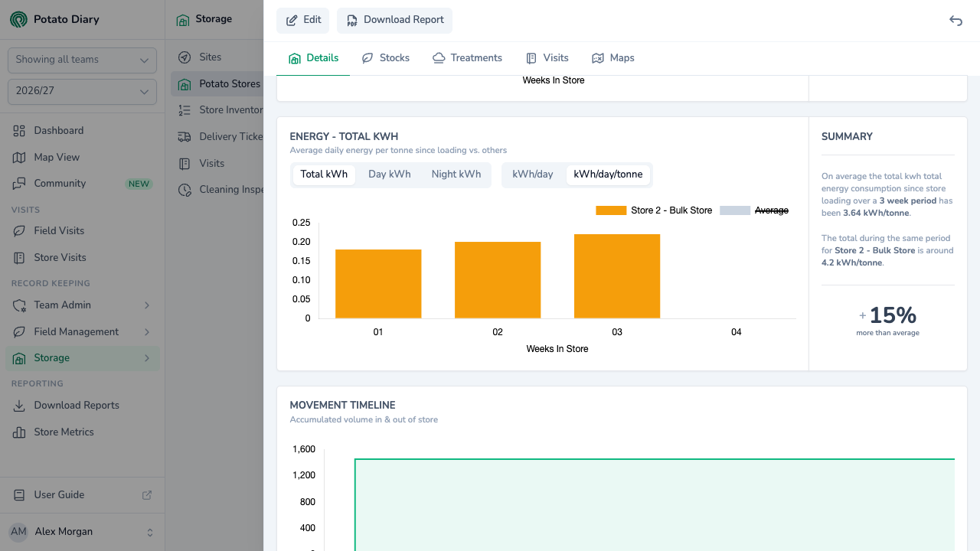Click the week 03 orange bar
The image size is (980, 551).
(x=617, y=276)
